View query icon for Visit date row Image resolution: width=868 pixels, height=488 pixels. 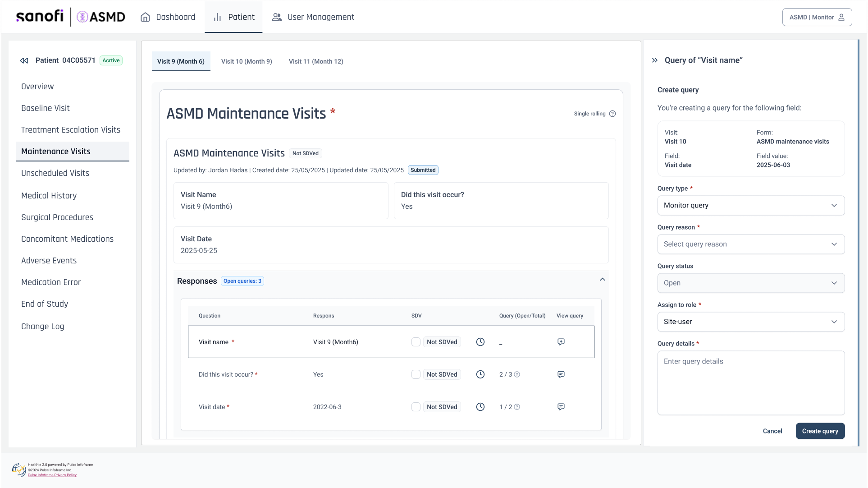tap(561, 407)
